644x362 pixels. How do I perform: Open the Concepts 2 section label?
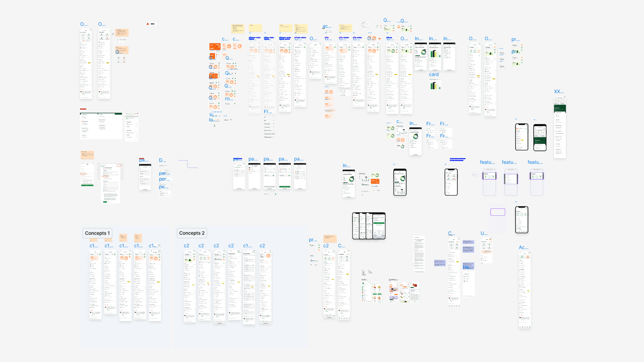(192, 233)
